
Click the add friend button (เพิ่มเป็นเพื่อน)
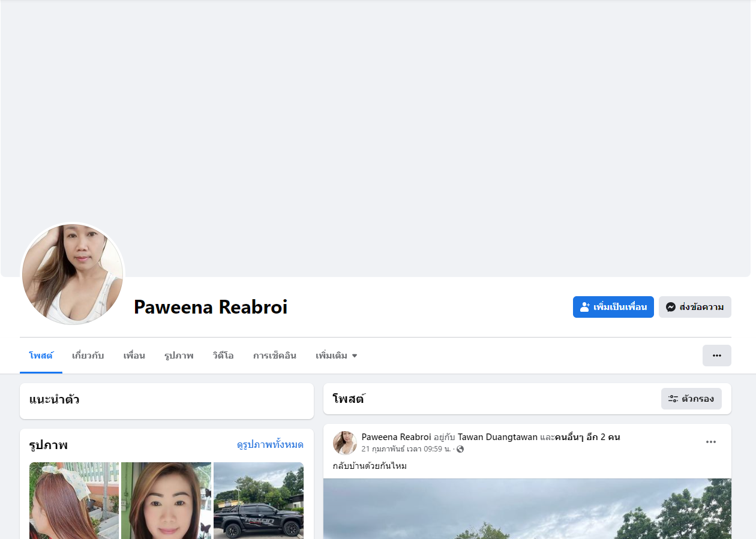(x=613, y=307)
